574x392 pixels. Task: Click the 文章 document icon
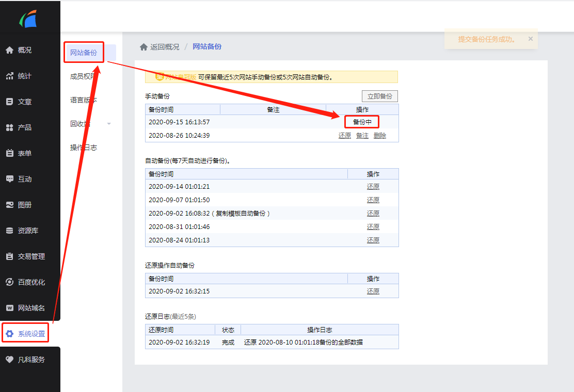(9, 102)
